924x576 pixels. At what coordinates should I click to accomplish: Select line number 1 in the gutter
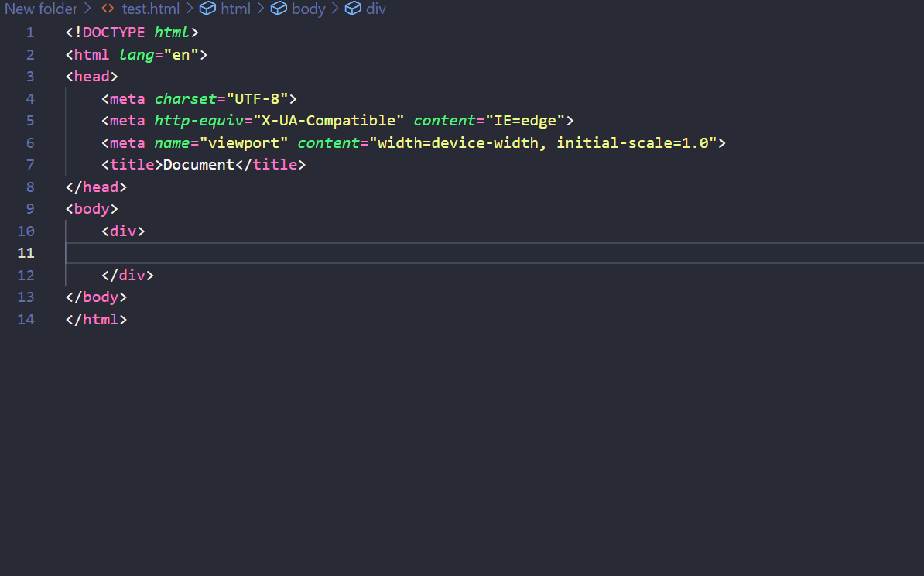coord(30,33)
